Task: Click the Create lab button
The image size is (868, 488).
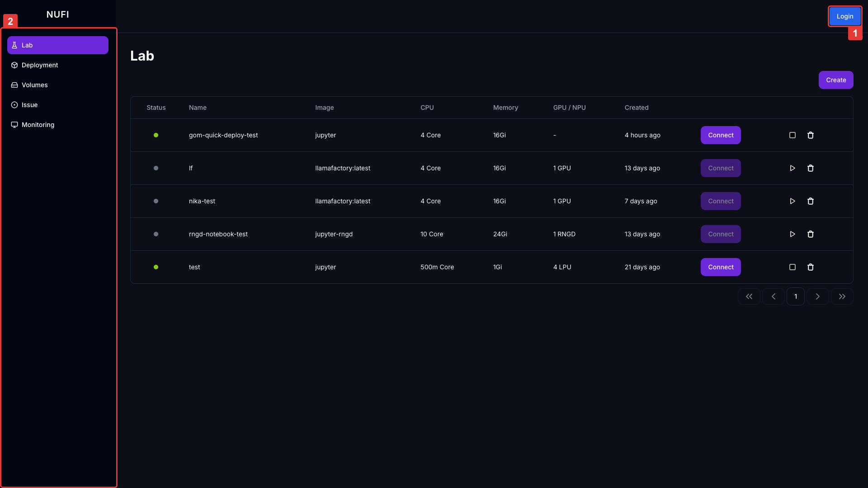Action: 835,80
